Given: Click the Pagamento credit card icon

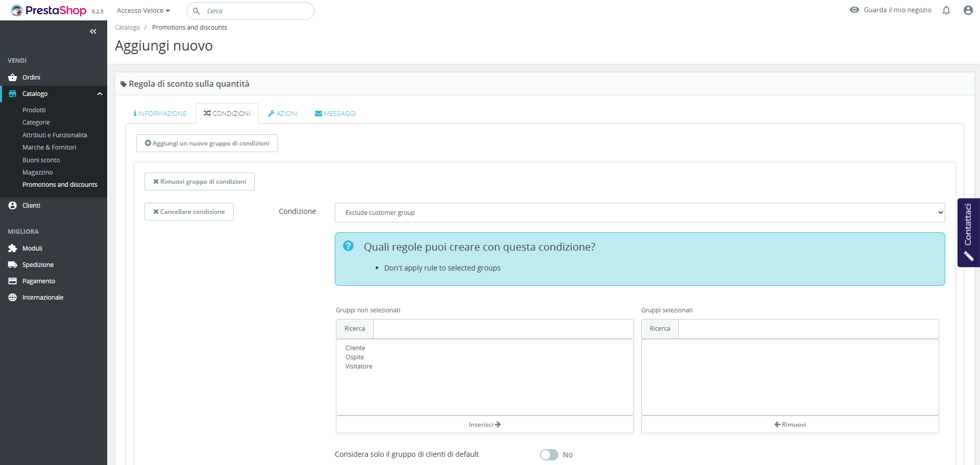Looking at the screenshot, I should [x=13, y=281].
